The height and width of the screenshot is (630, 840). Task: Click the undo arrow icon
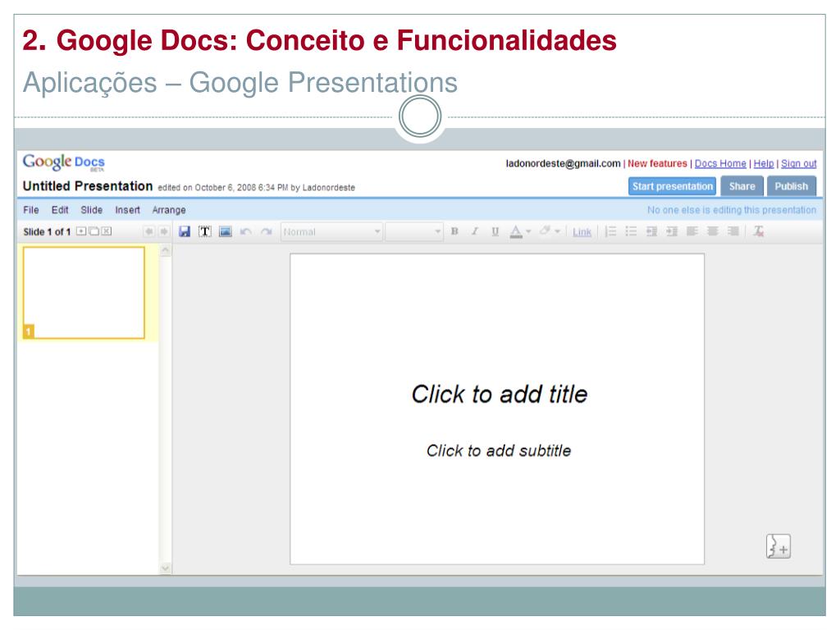pyautogui.click(x=246, y=231)
